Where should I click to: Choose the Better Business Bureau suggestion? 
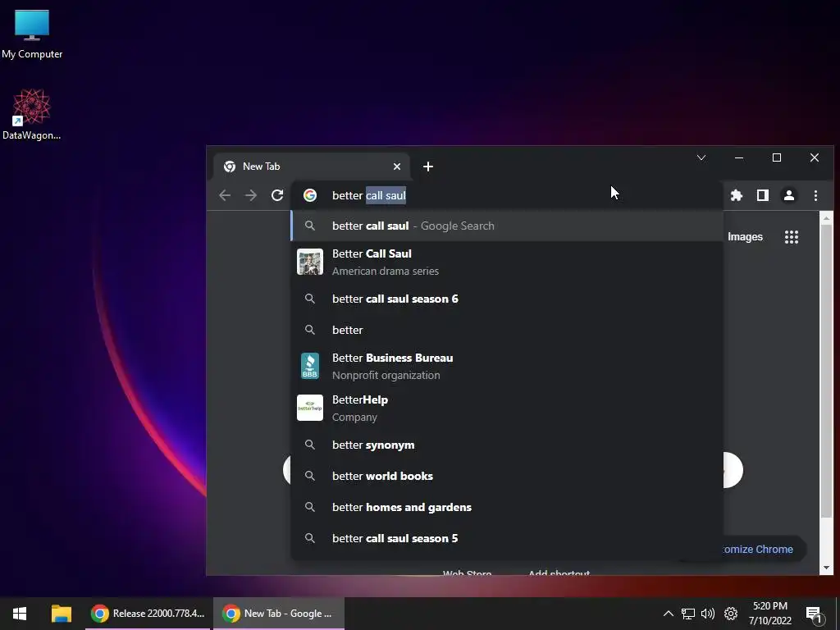(x=507, y=367)
